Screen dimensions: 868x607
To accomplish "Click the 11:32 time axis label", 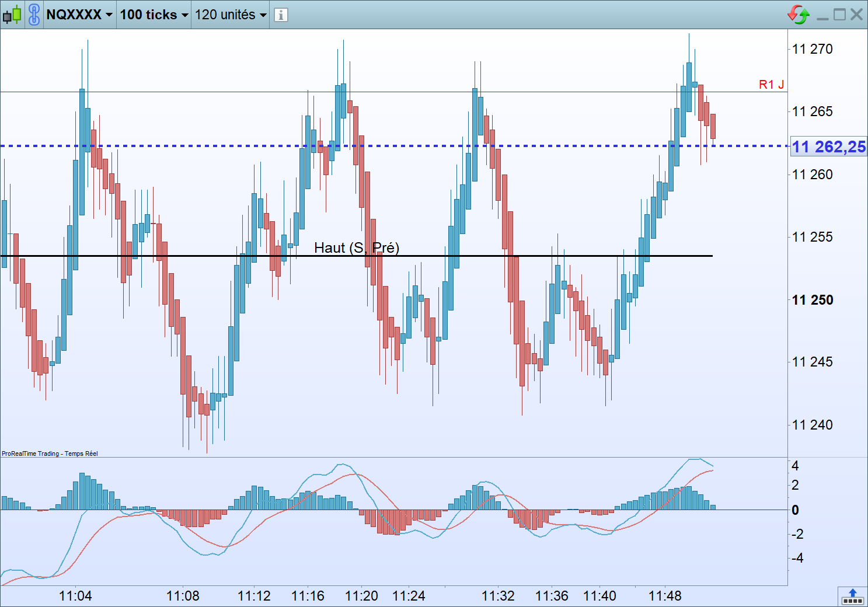I will click(x=498, y=596).
